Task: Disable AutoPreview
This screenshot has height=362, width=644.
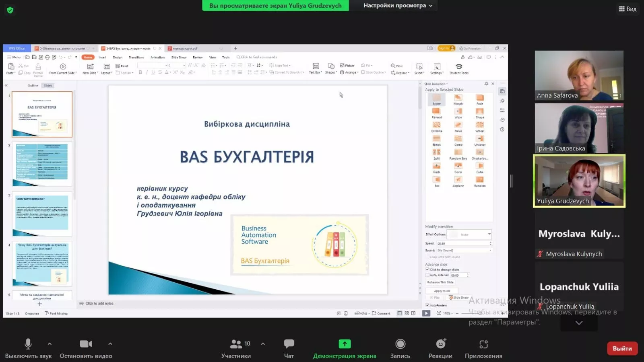Action: coord(427,305)
